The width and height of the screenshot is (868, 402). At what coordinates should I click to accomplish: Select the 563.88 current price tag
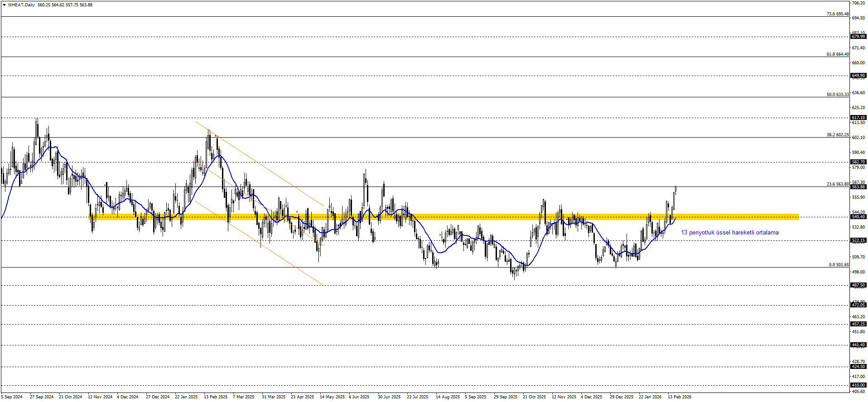[858, 187]
